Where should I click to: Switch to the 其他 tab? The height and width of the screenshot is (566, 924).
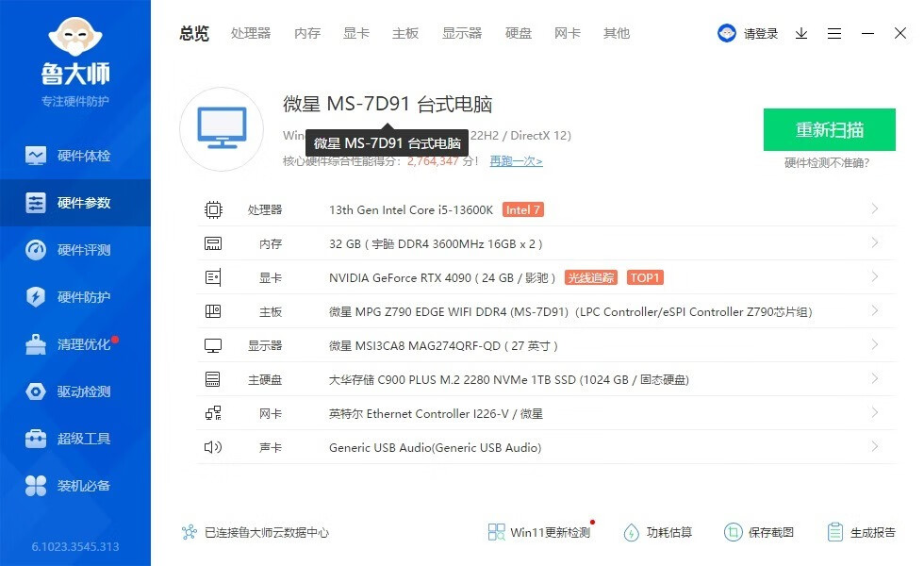[x=617, y=34]
